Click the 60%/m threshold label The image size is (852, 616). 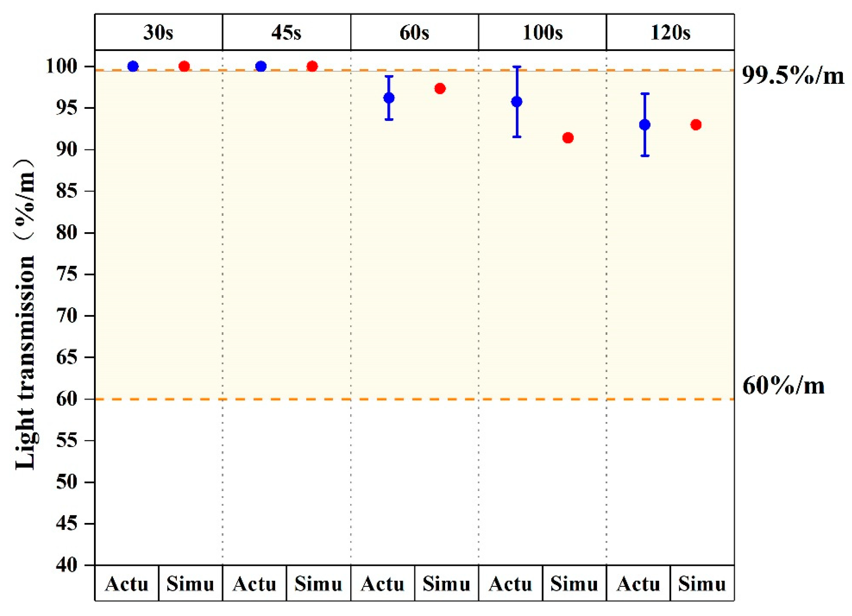[x=784, y=386]
